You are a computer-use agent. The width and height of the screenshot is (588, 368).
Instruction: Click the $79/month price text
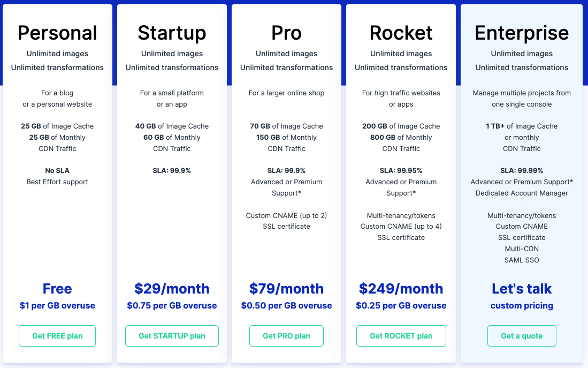coord(286,289)
